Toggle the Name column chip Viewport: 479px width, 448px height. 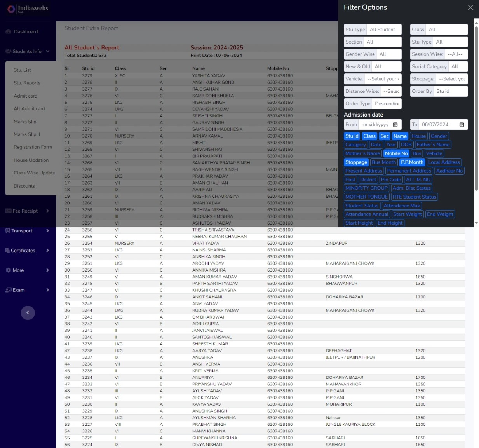400,136
